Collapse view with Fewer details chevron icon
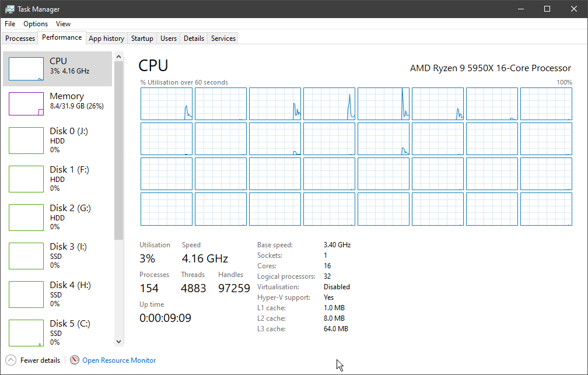The width and height of the screenshot is (588, 375). (11, 360)
